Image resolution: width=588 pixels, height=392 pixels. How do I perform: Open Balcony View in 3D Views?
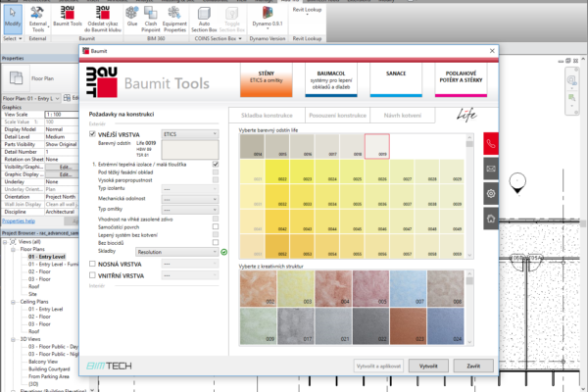pyautogui.click(x=43, y=362)
